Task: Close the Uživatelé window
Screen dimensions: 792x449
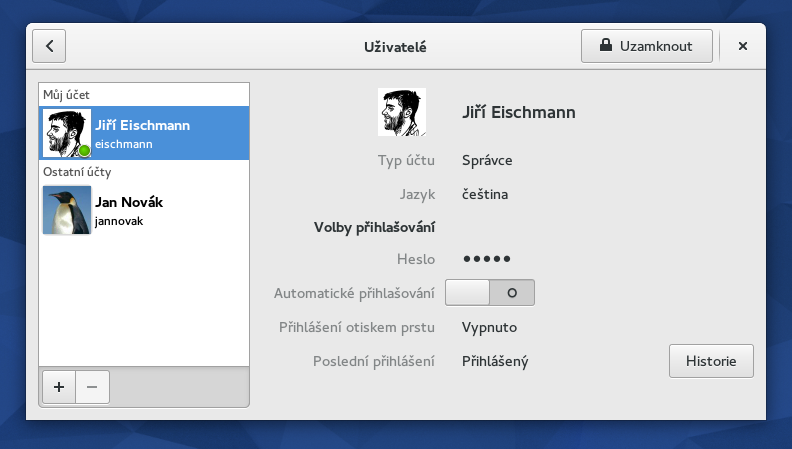Action: [x=743, y=46]
